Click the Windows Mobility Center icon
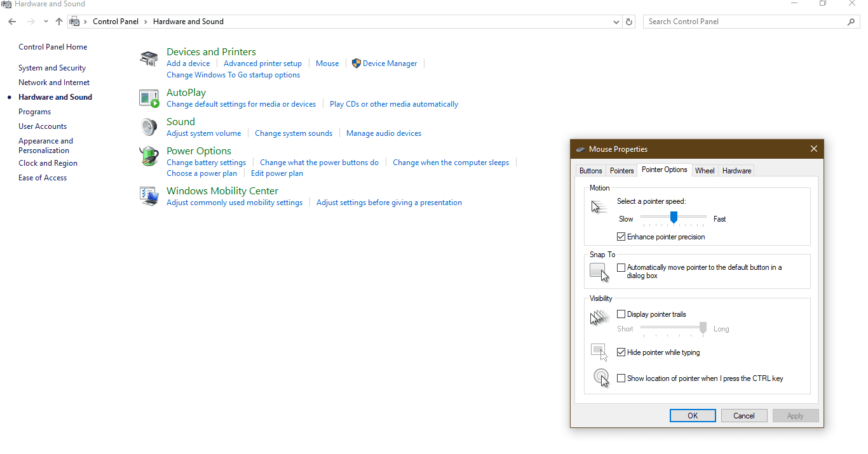The width and height of the screenshot is (868, 454). coord(149,196)
